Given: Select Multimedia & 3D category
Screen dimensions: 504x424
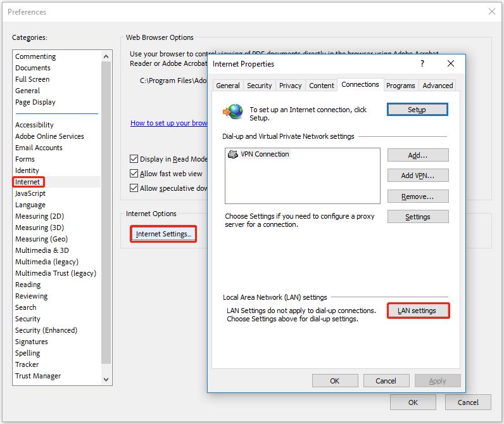Looking at the screenshot, I should pyautogui.click(x=42, y=250).
